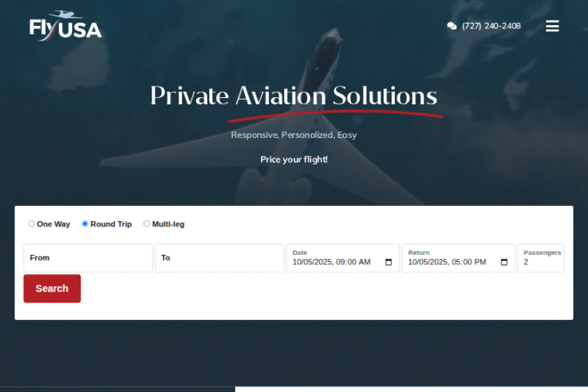Click the One Way label text
Viewport: 588px width, 392px height.
point(54,224)
